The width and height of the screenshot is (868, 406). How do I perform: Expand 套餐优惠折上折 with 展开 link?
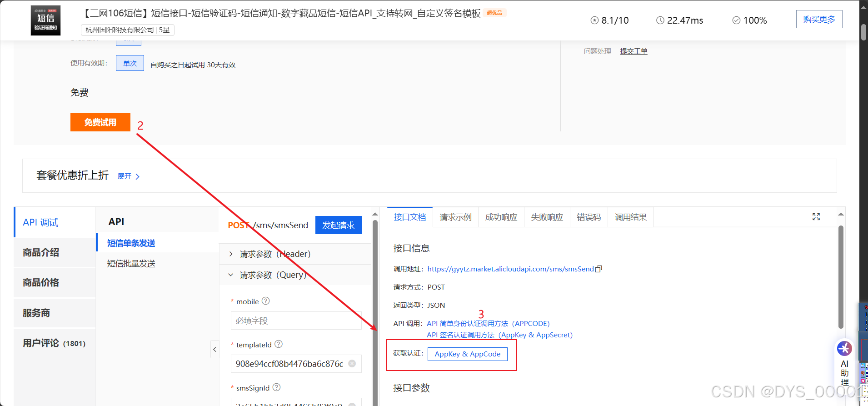(x=129, y=176)
